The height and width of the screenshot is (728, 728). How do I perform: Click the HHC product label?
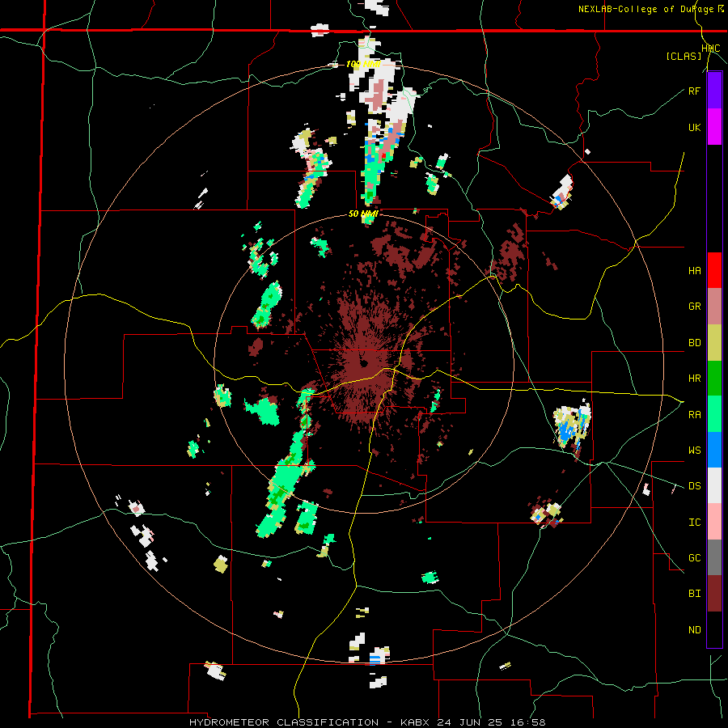[x=711, y=49]
